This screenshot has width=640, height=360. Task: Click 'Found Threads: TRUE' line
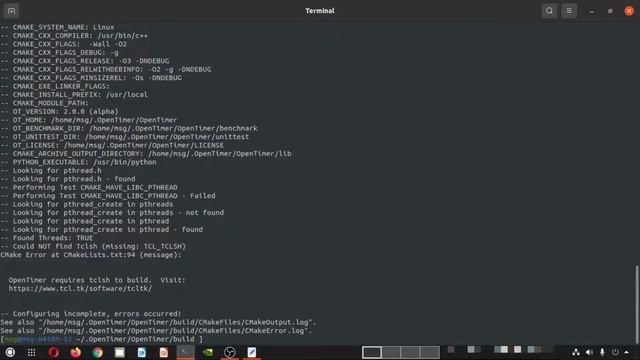(47, 238)
